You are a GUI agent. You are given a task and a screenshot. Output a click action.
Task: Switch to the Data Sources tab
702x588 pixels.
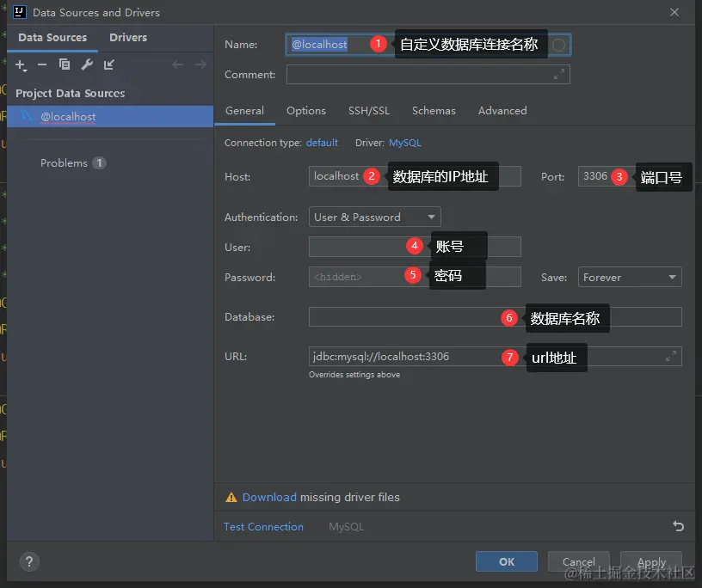(x=52, y=38)
